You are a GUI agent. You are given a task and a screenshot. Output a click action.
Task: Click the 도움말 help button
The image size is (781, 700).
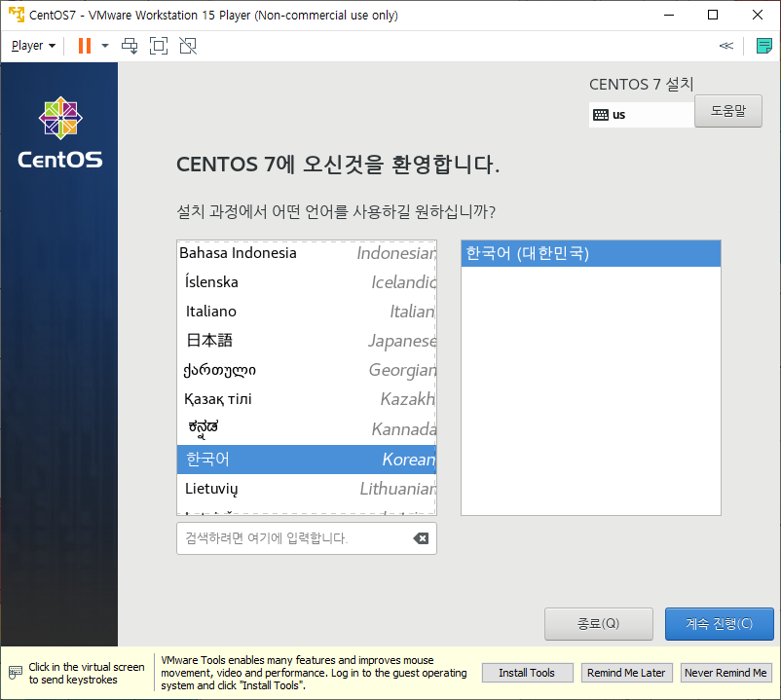(728, 111)
